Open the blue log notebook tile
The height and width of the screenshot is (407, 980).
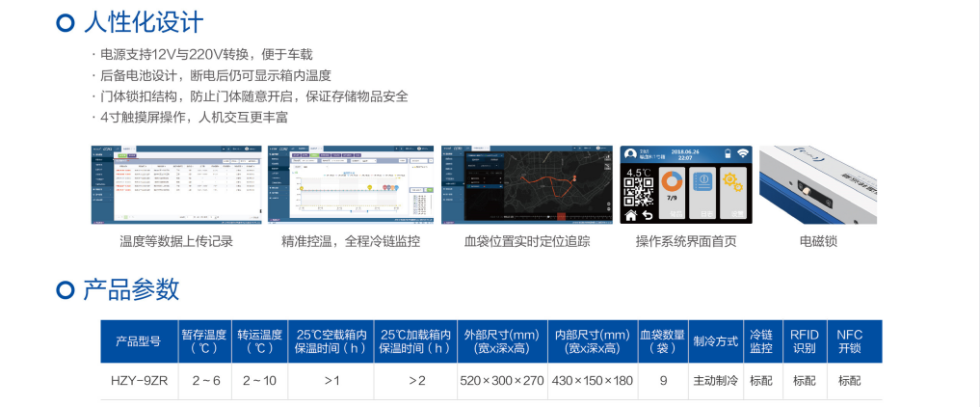coord(702,193)
